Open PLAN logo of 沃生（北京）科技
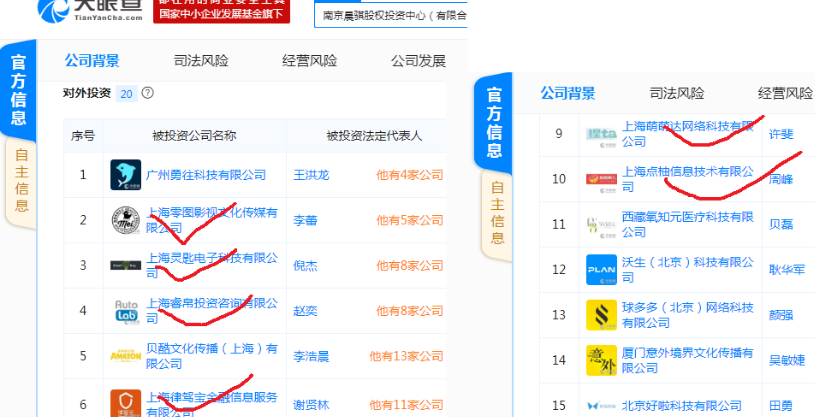This screenshot has width=815, height=417. (601, 270)
